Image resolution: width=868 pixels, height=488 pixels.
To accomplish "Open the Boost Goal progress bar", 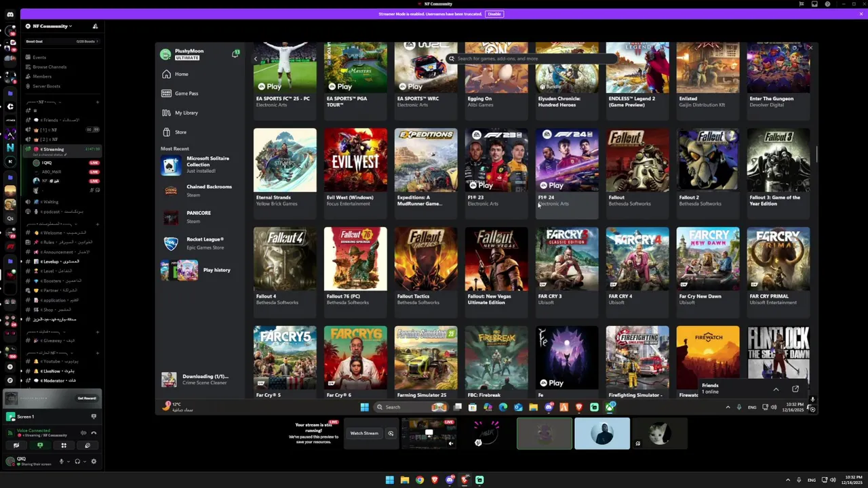I will pos(62,41).
